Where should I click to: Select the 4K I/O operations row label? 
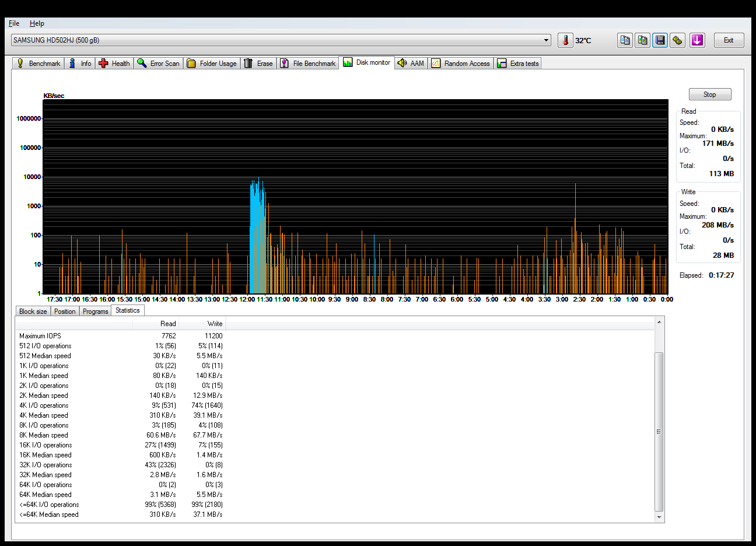click(44, 405)
